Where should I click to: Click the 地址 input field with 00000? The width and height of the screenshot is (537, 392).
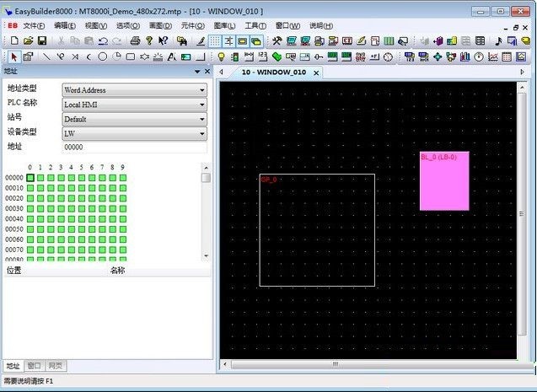pos(134,148)
